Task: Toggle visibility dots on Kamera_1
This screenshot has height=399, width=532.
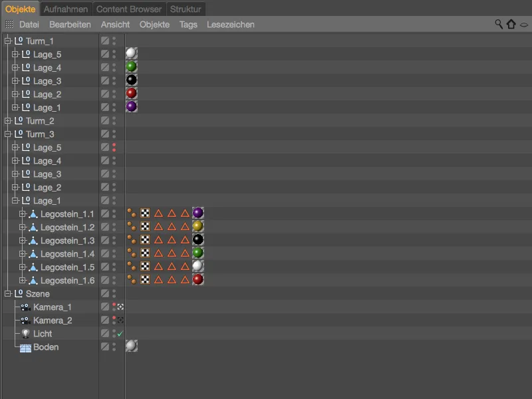Action: pyautogui.click(x=114, y=307)
